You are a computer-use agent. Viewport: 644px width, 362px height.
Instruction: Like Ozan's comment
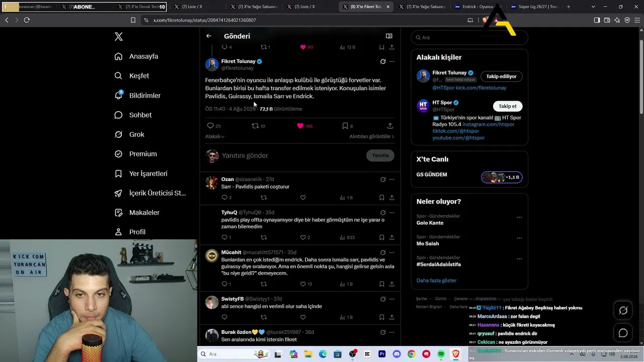click(x=303, y=198)
